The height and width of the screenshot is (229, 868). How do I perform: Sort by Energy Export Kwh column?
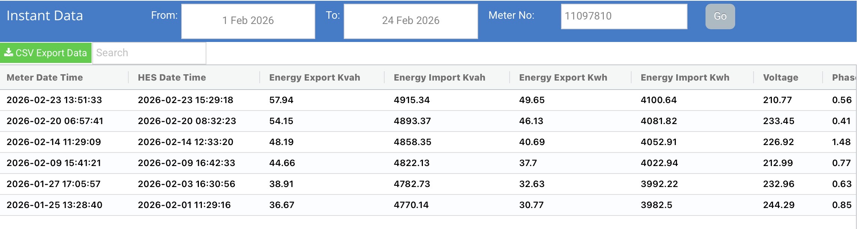[563, 78]
